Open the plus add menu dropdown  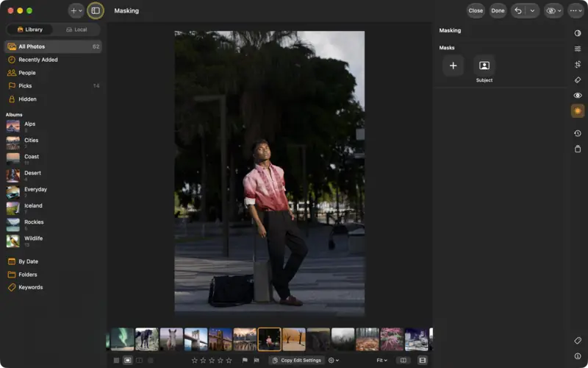76,11
